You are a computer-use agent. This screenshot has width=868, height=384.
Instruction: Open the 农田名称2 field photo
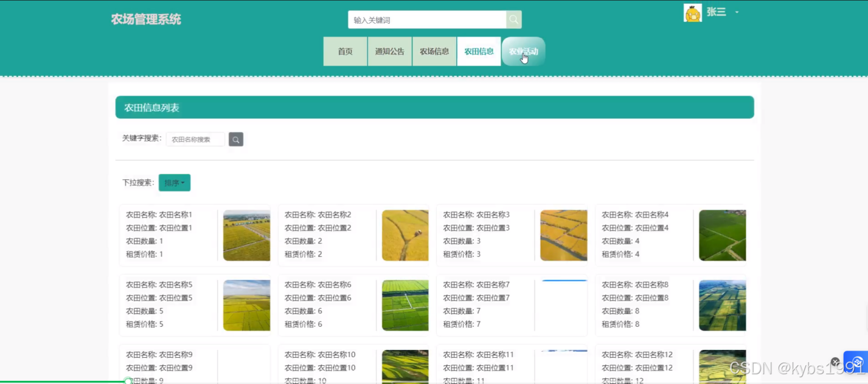coord(405,235)
